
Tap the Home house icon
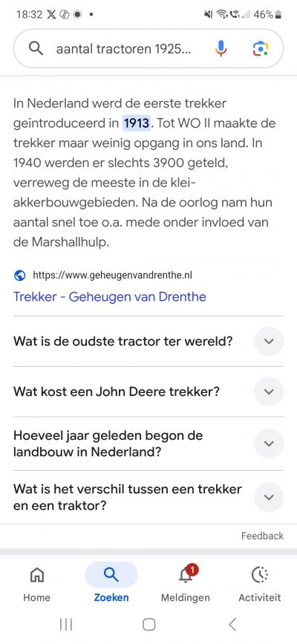click(x=37, y=575)
